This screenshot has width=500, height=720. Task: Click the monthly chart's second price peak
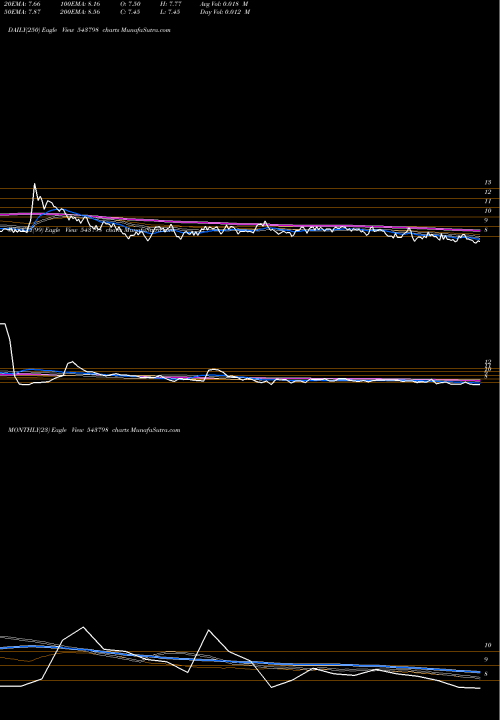[209, 630]
